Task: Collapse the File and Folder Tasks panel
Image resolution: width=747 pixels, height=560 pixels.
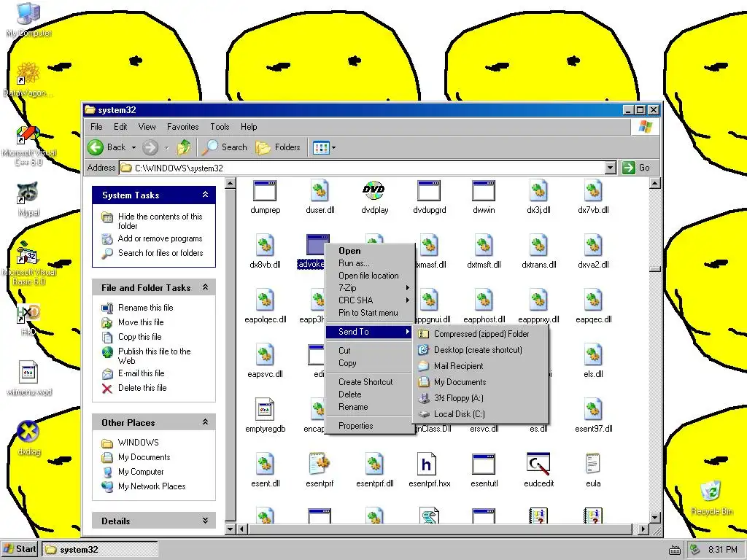Action: (x=205, y=287)
